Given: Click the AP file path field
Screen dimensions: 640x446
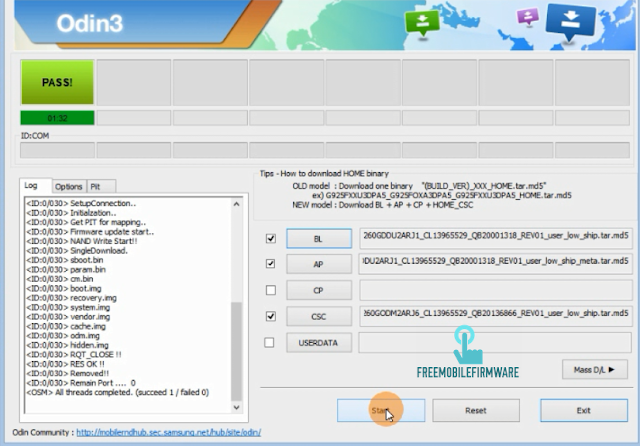Looking at the screenshot, I should click(x=496, y=264).
